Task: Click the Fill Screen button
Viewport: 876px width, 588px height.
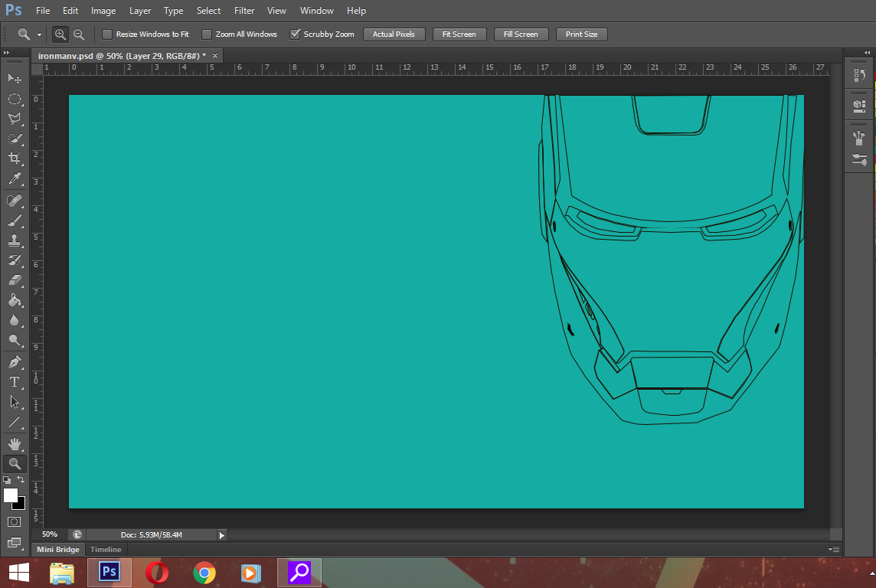Action: tap(521, 34)
